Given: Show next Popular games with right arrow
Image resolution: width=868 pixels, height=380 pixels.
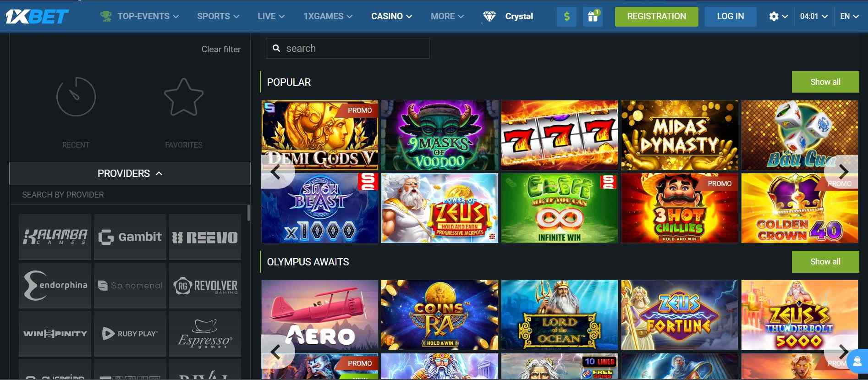Looking at the screenshot, I should pyautogui.click(x=842, y=172).
